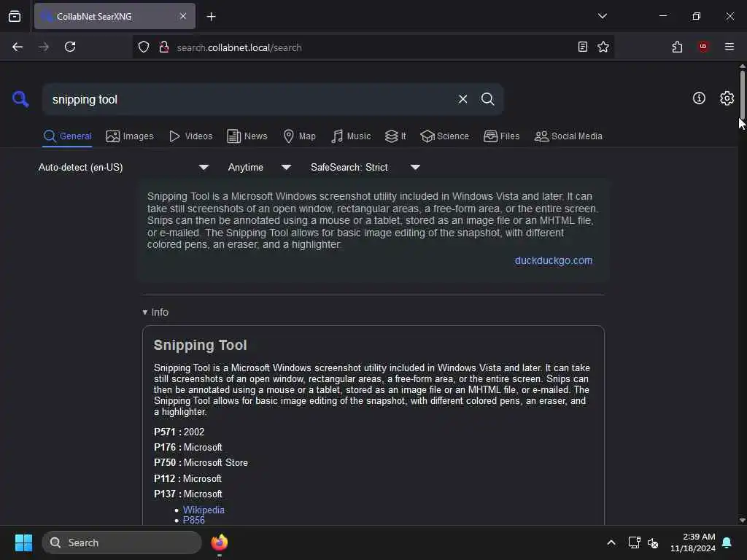
Task: Switch to the Social Media tab
Action: (568, 136)
